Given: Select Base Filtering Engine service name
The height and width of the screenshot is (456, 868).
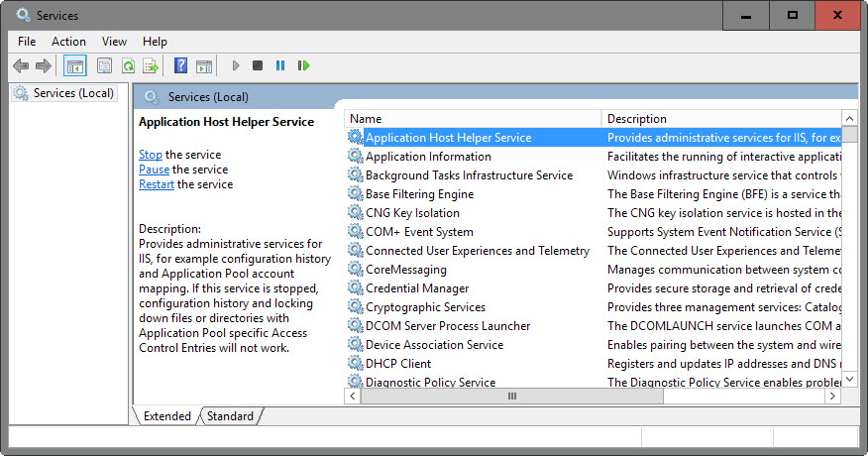Looking at the screenshot, I should 419,194.
